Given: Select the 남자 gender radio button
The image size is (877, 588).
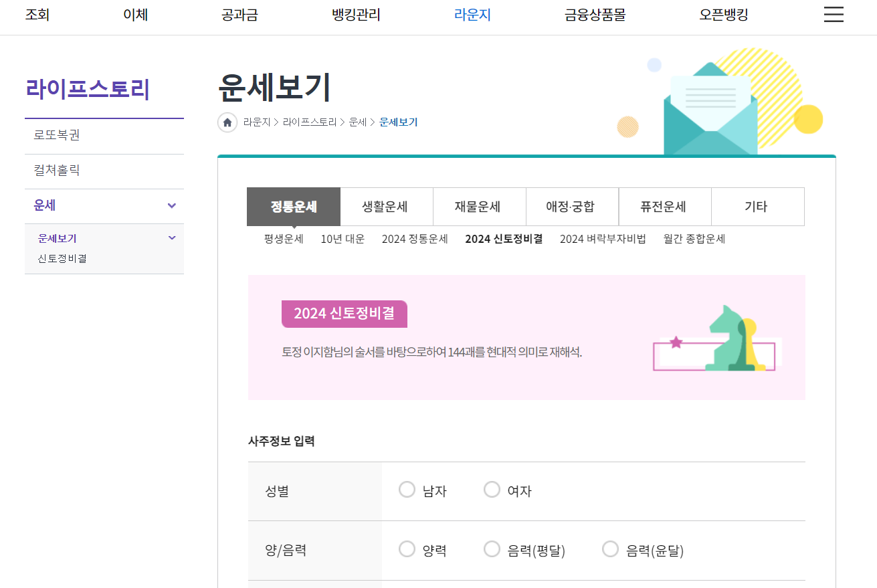Looking at the screenshot, I should point(407,489).
